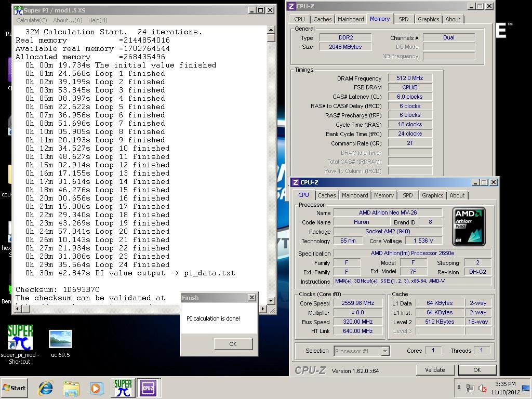This screenshot has height=399, width=532.
Task: Switch to CPU-Z taskbar button
Action: click(148, 388)
